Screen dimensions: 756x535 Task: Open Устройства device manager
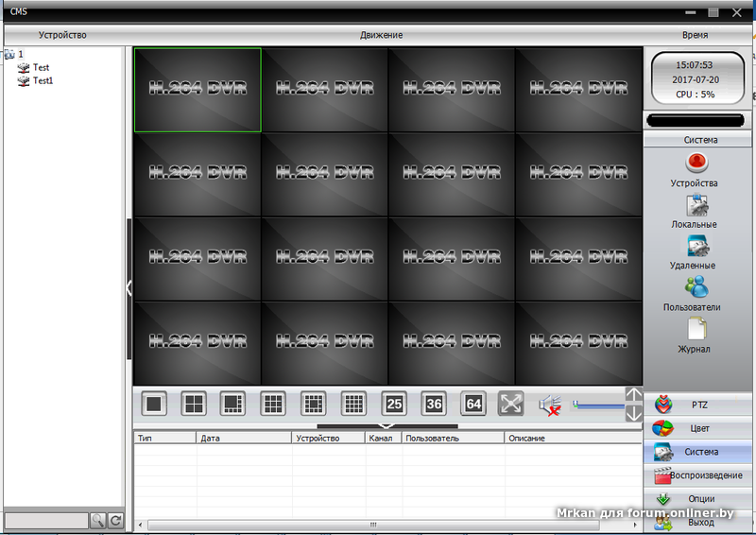[696, 170]
